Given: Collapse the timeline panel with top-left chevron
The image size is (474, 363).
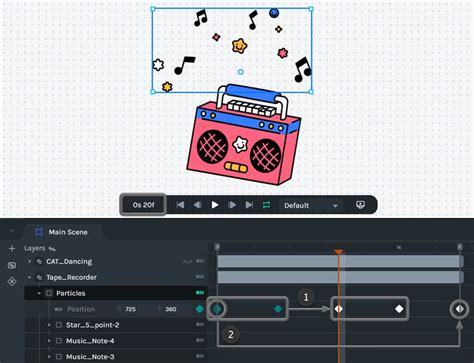Looking at the screenshot, I should [x=12, y=231].
